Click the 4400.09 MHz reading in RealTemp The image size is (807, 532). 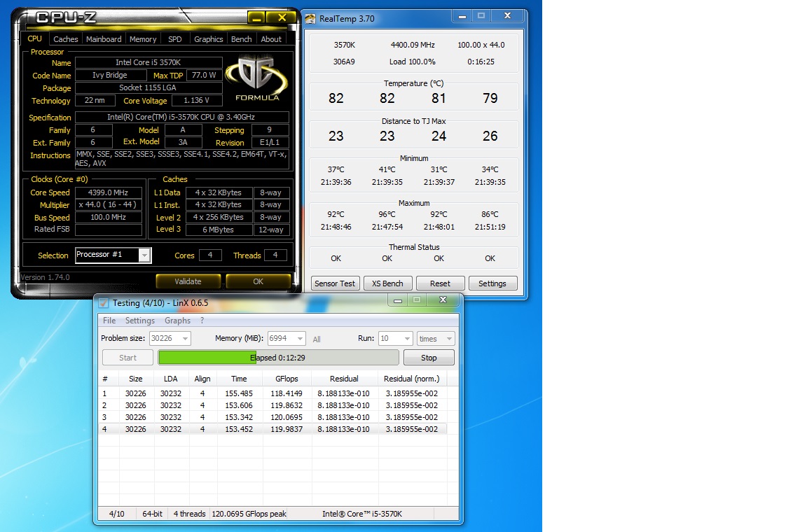point(413,45)
